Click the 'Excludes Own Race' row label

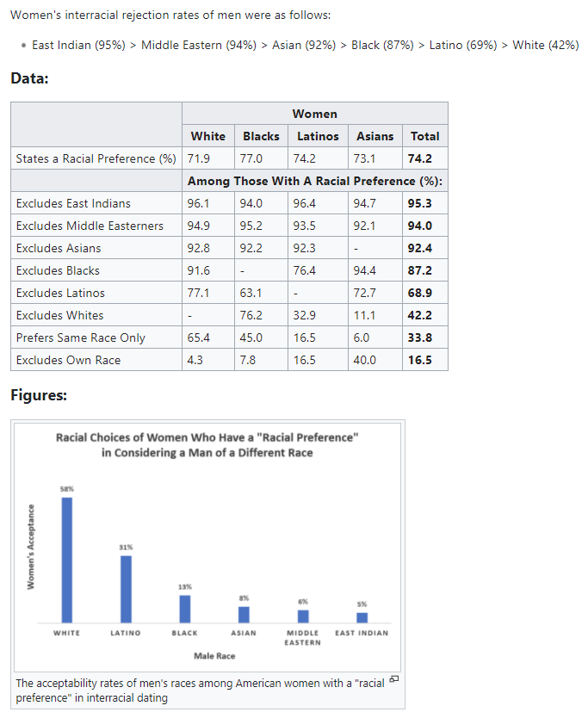click(96, 360)
